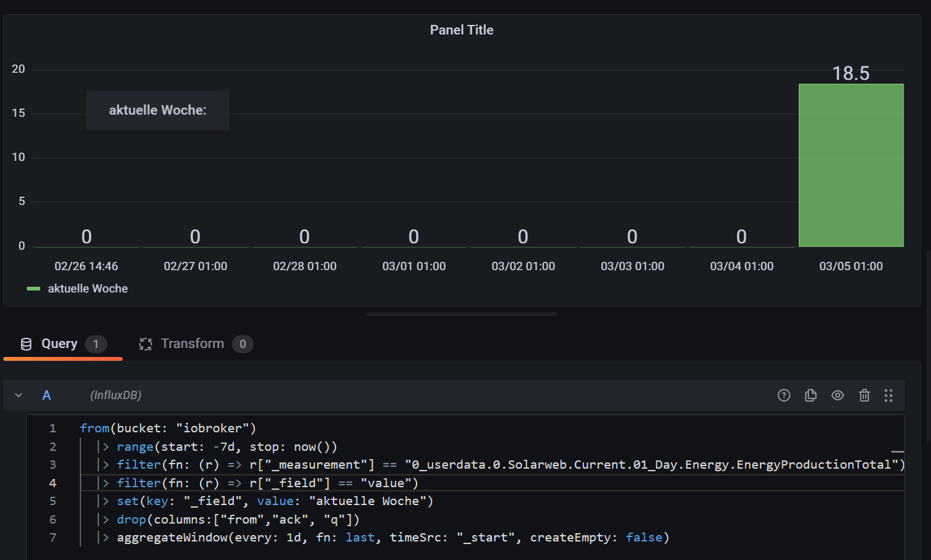Viewport: 931px width, 560px height.
Task: Click the Query count badge 1
Action: tap(96, 344)
